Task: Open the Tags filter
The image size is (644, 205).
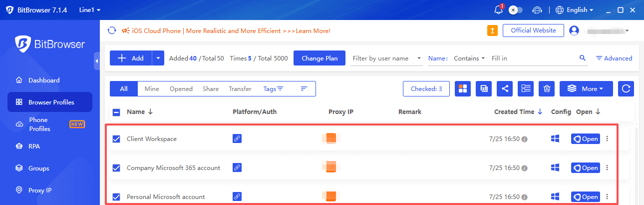Action: coord(273,89)
